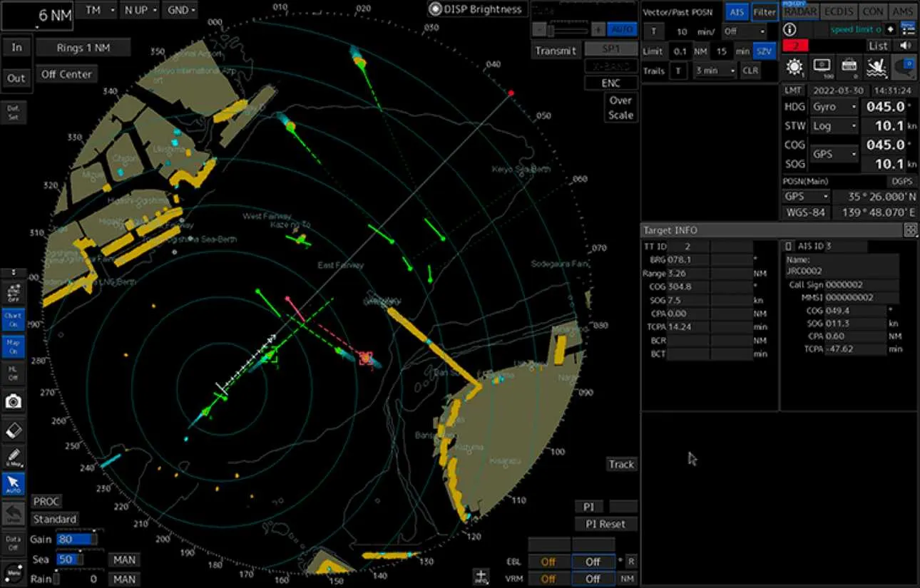The image size is (920, 588).
Task: Click the Limit 0.1 NM input field
Action: click(680, 51)
